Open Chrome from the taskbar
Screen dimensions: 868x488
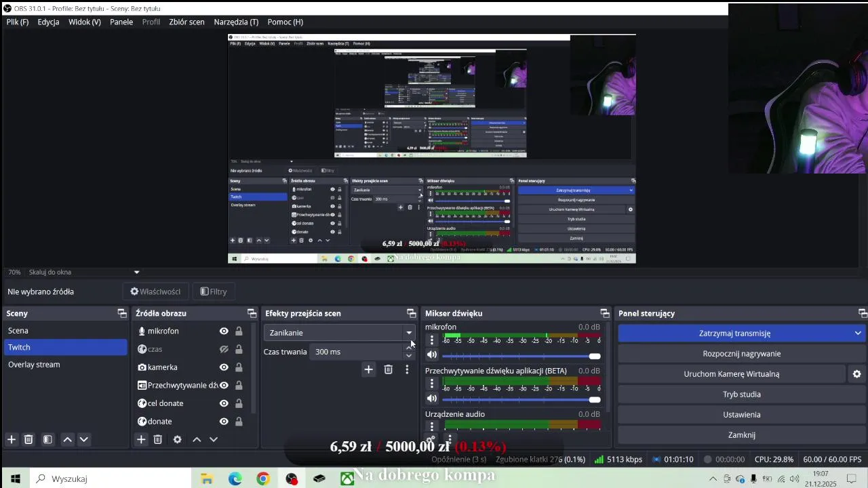pyautogui.click(x=263, y=479)
